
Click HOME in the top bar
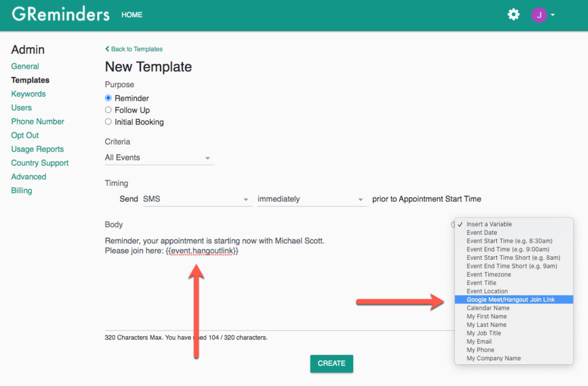click(x=131, y=15)
